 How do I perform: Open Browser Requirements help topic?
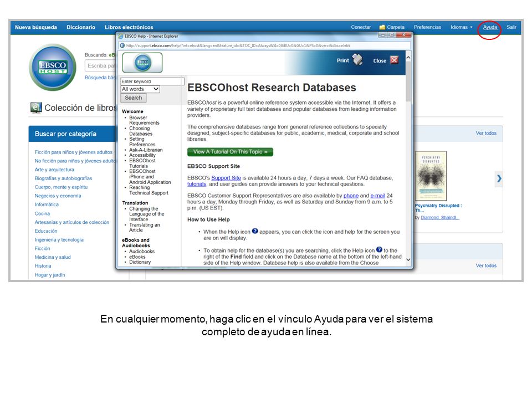pos(144,120)
